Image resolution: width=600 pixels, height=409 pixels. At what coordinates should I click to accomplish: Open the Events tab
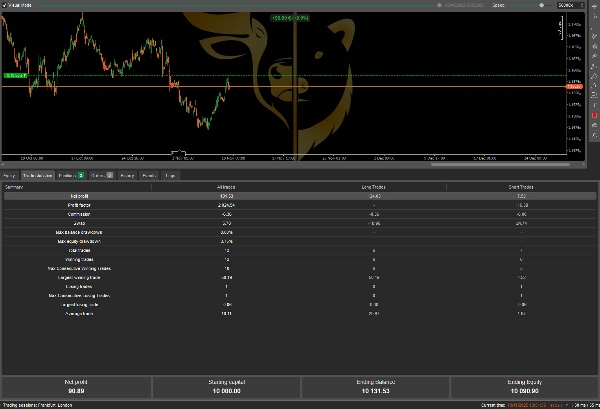[x=149, y=176]
